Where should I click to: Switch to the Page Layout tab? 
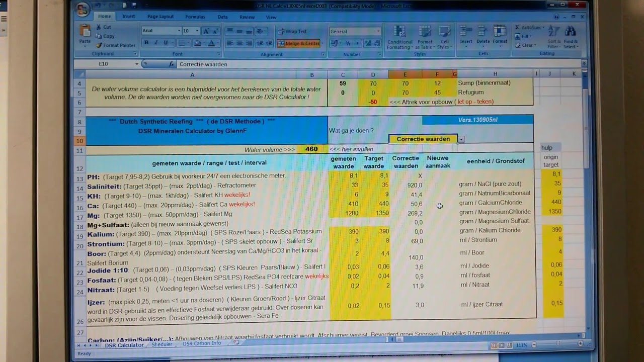tap(160, 17)
